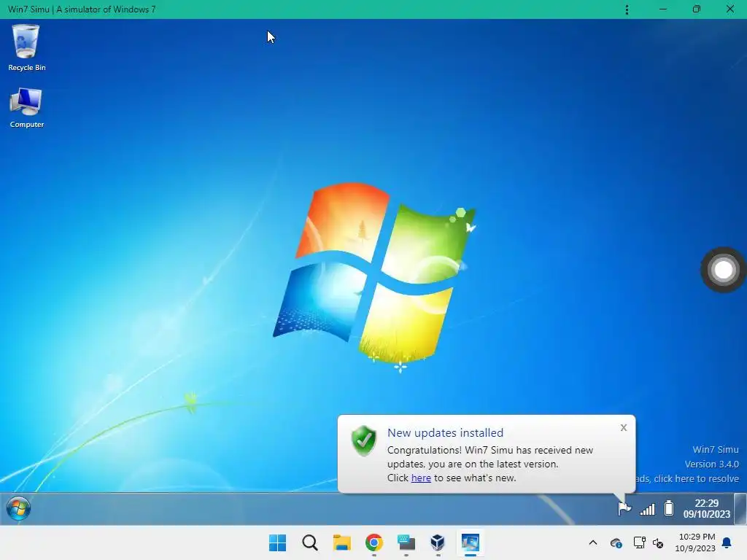The image size is (747, 560).
Task: Open the notification bell icon
Action: coord(727,542)
